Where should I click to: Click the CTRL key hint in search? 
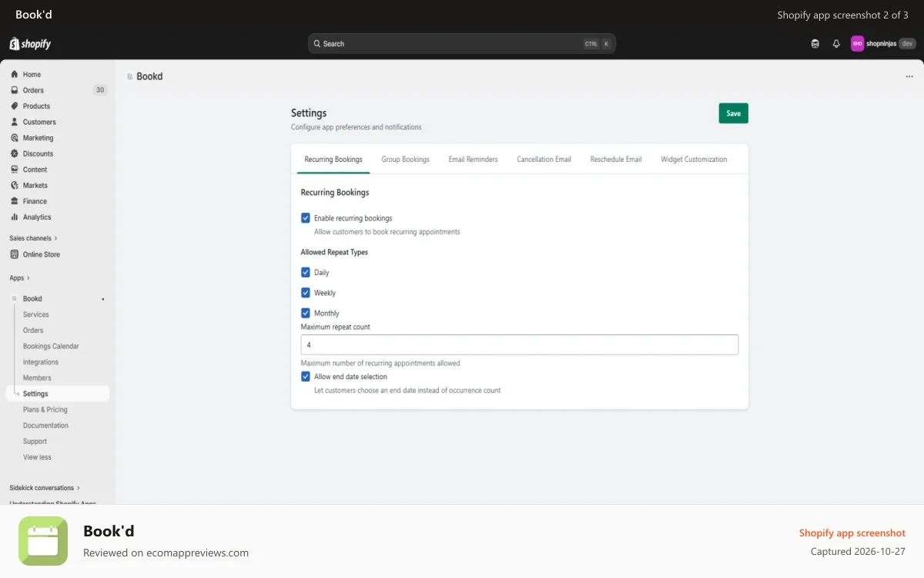[x=591, y=44]
